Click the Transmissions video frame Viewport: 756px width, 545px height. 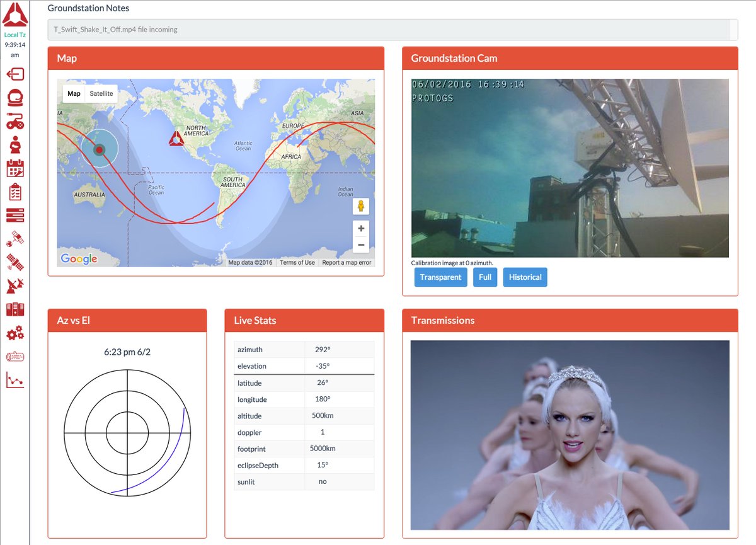pyautogui.click(x=570, y=435)
